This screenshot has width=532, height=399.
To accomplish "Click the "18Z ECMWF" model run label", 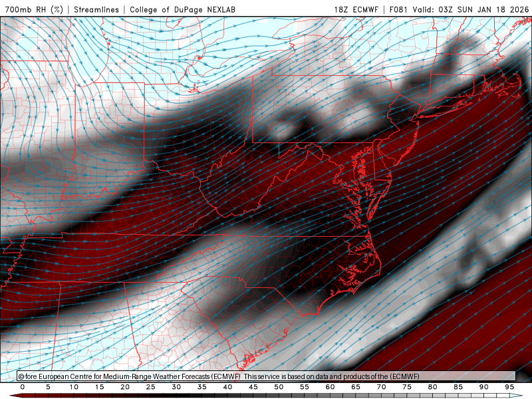I will point(356,9).
